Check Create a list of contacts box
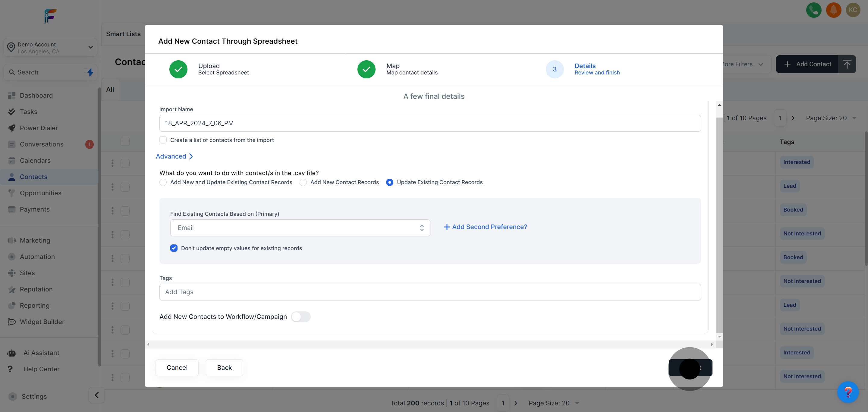 163,140
